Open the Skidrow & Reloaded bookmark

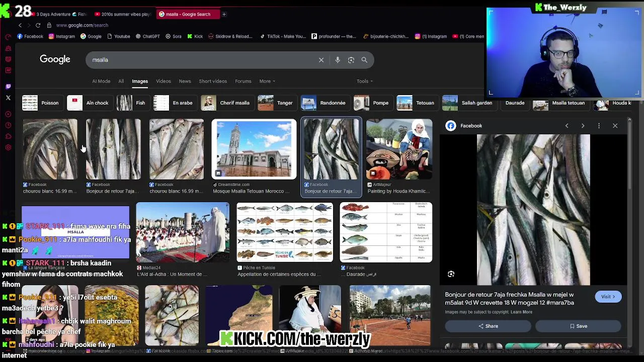click(230, 36)
